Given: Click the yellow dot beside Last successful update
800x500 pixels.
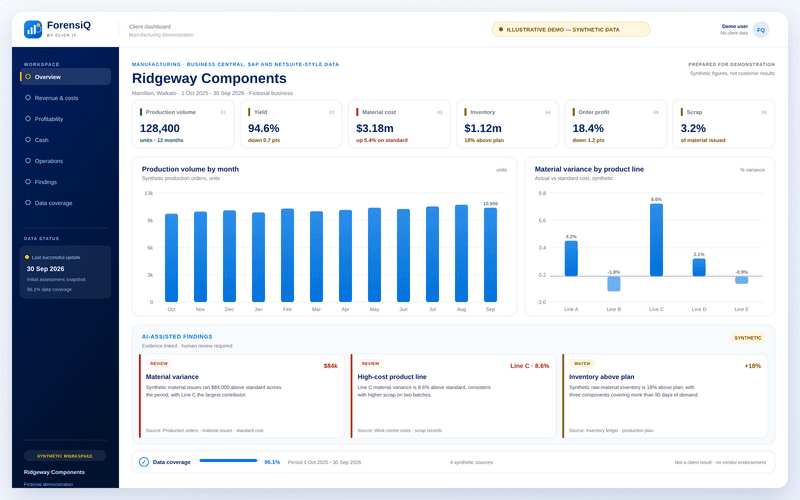Looking at the screenshot, I should [27, 257].
